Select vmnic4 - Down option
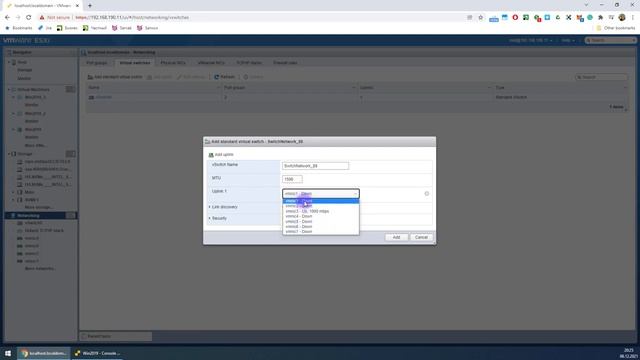Screen dimensions: 640x360 pyautogui.click(x=321, y=216)
